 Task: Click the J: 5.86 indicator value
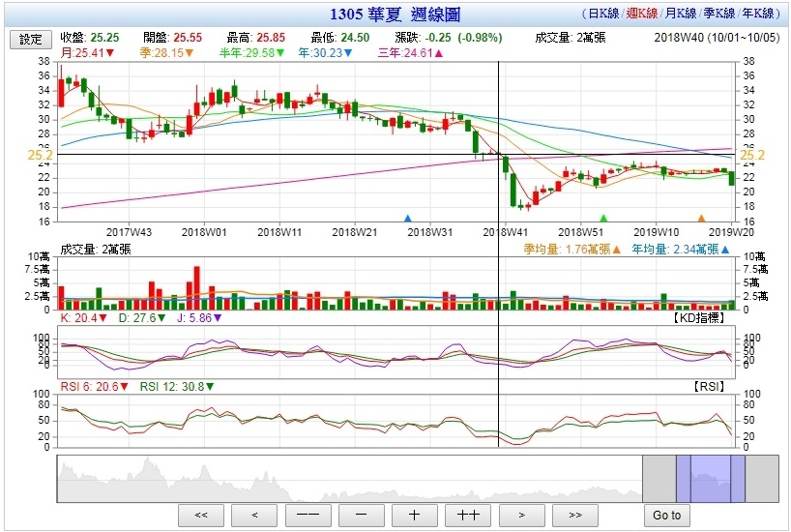point(199,318)
